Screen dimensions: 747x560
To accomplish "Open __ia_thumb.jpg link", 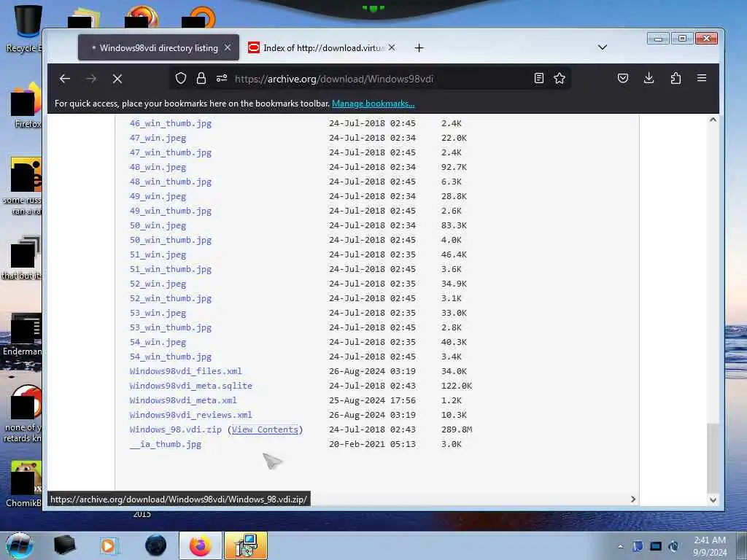I will (166, 444).
